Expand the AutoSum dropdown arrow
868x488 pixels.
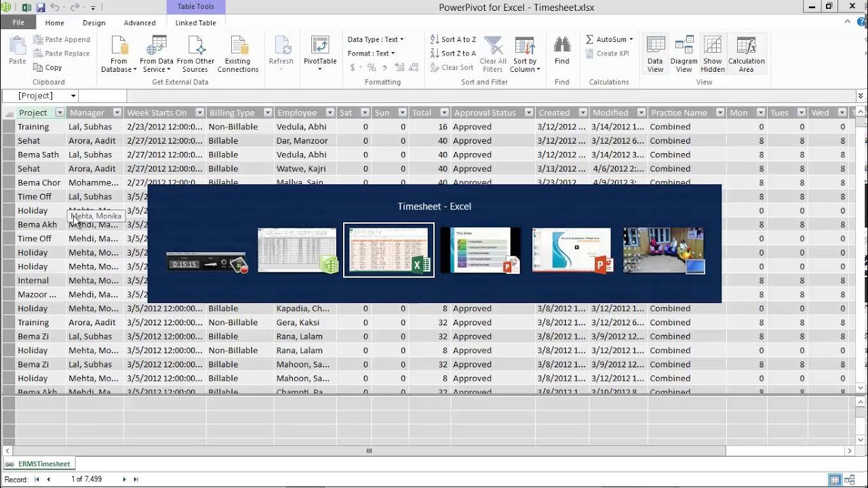631,39
